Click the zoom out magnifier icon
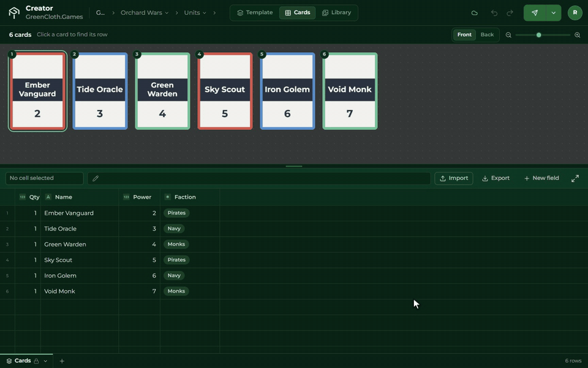The image size is (588, 368). coord(508,35)
